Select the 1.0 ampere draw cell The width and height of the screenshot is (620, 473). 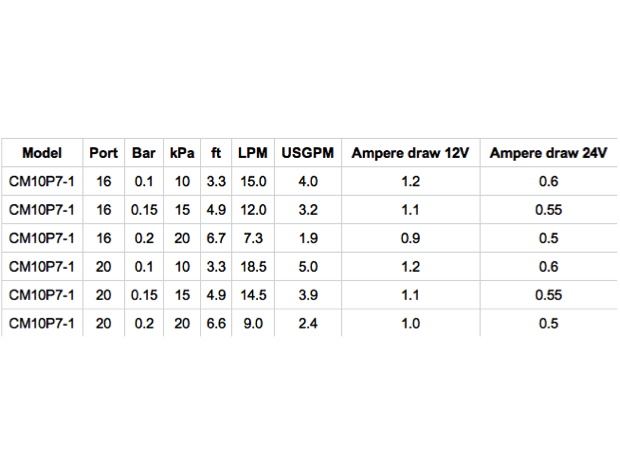point(410,324)
